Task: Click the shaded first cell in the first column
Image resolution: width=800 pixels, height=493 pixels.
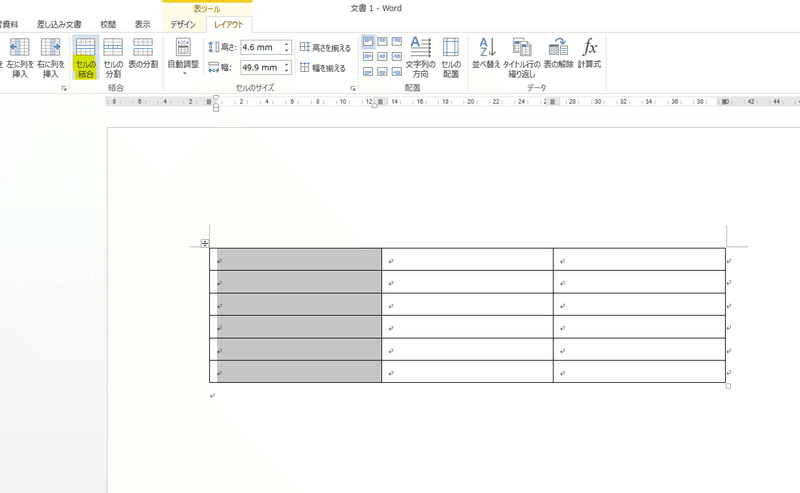Action: [295, 260]
